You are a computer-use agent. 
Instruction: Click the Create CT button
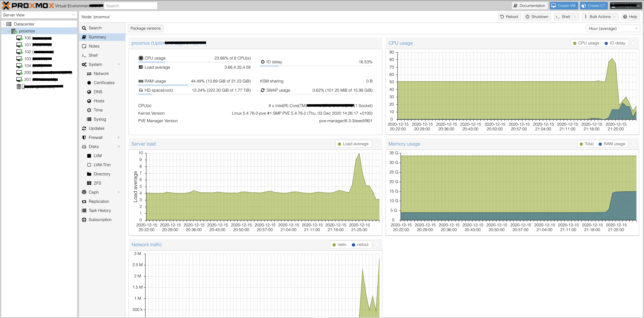tap(594, 6)
